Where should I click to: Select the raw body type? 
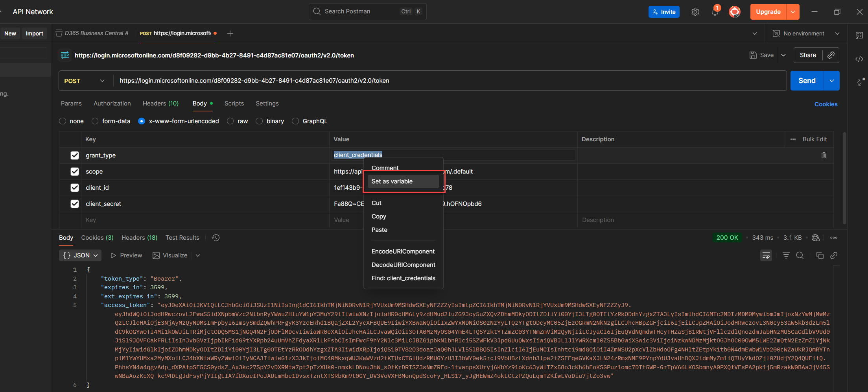[230, 121]
